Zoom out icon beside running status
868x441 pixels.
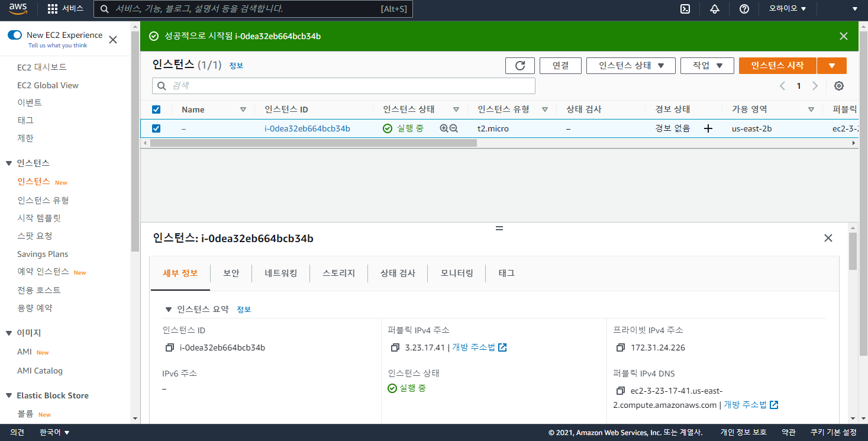454,128
